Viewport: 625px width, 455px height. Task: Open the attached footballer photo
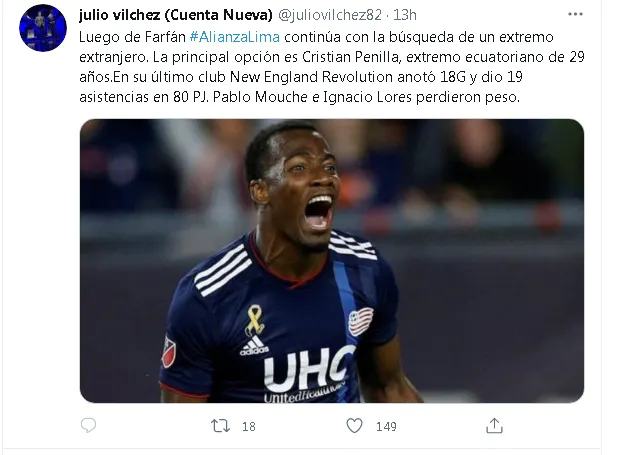coord(332,261)
